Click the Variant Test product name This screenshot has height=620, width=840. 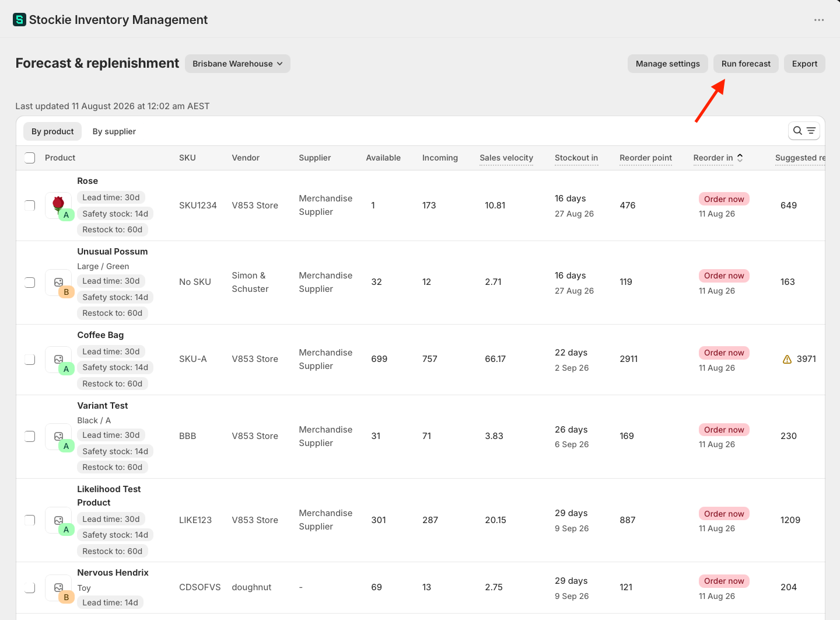tap(103, 406)
